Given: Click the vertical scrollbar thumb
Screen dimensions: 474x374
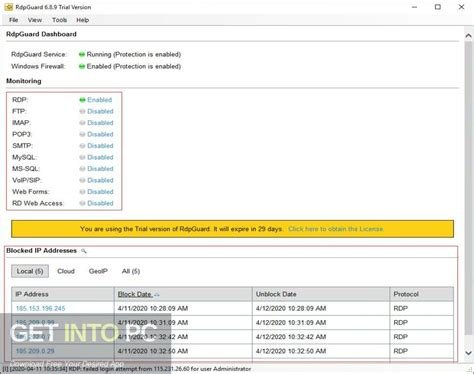Looking at the screenshot, I should point(468,188).
